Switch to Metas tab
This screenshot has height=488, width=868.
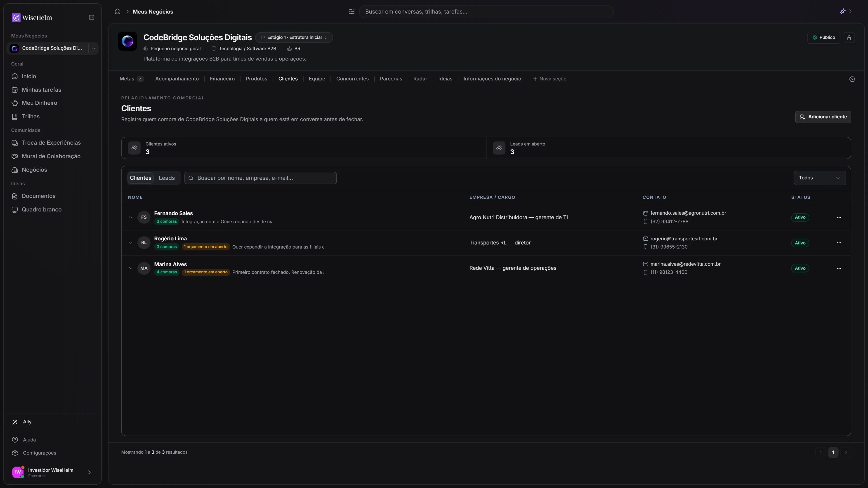click(131, 79)
